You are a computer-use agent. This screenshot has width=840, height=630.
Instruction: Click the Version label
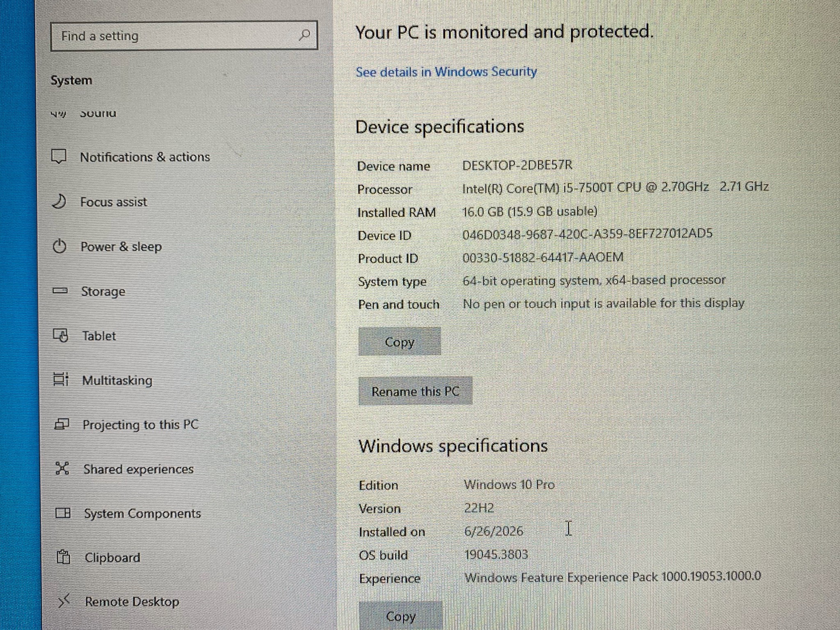(x=379, y=509)
